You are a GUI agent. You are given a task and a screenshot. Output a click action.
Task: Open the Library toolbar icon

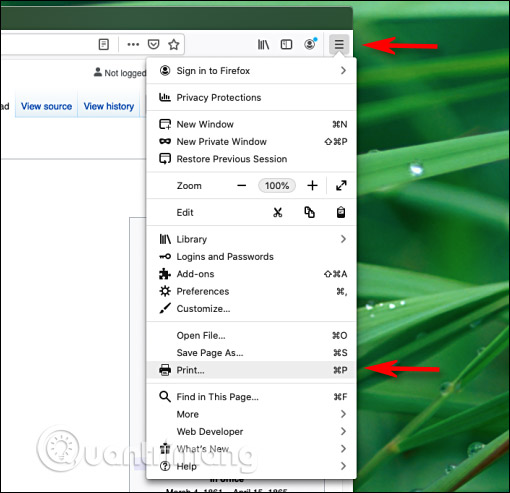pos(263,44)
